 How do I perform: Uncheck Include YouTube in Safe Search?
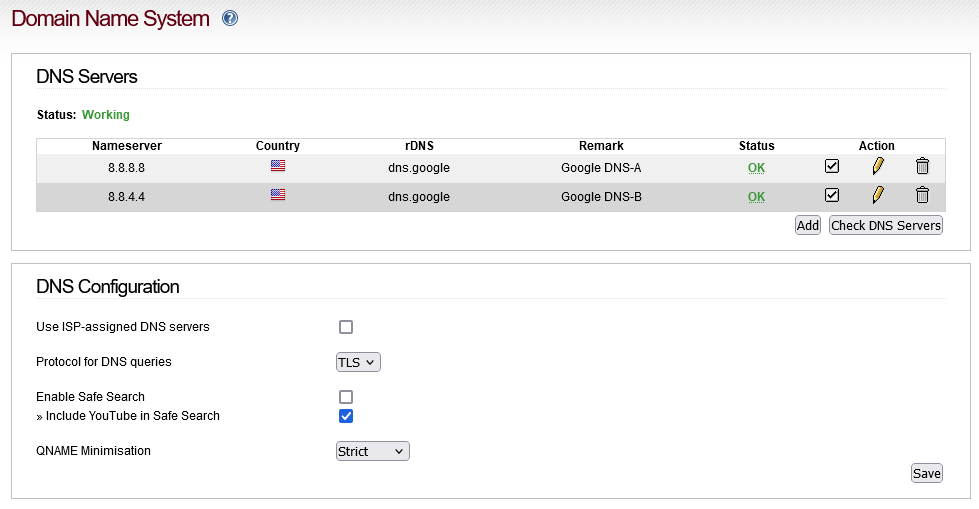346,416
